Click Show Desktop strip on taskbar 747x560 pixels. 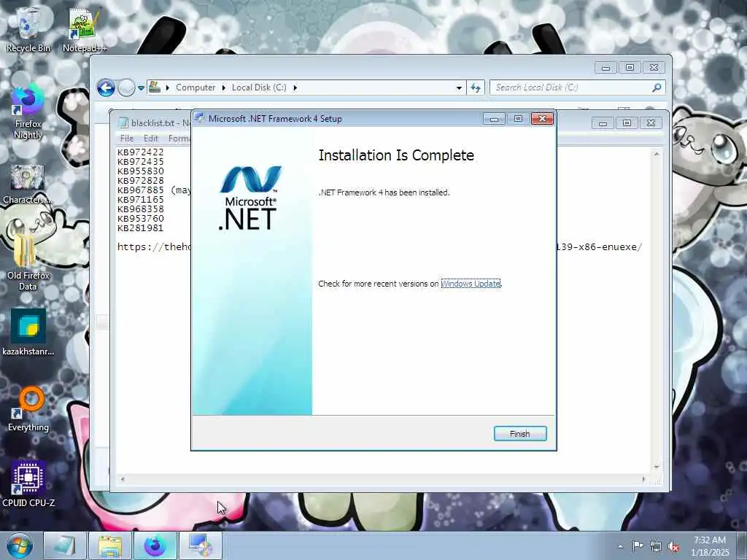pyautogui.click(x=741, y=545)
